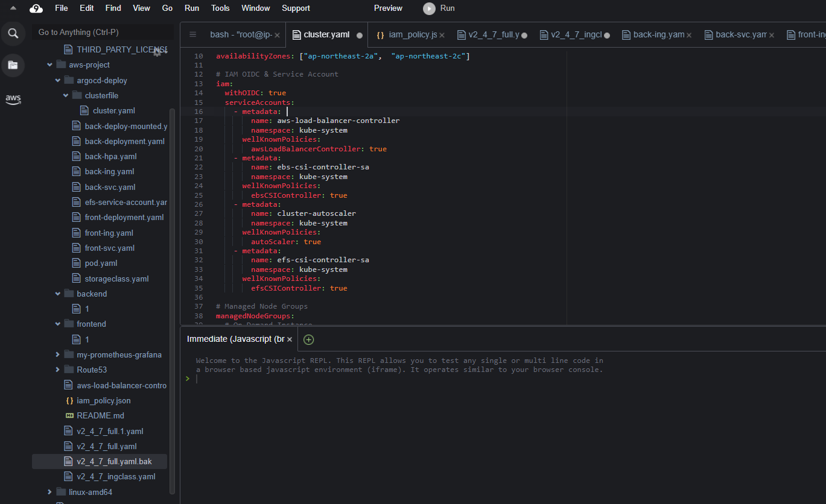
Task: Collapse the aws-project folder
Action: point(50,65)
